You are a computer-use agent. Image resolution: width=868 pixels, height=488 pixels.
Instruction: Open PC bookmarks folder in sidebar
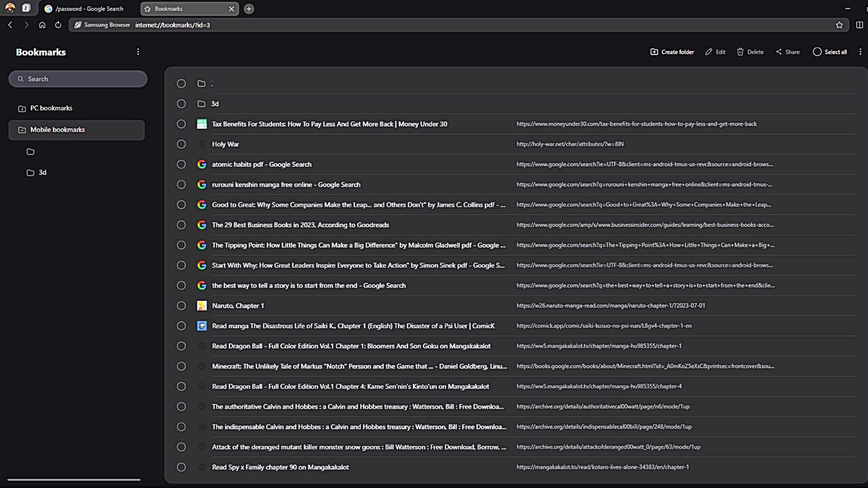(x=77, y=108)
